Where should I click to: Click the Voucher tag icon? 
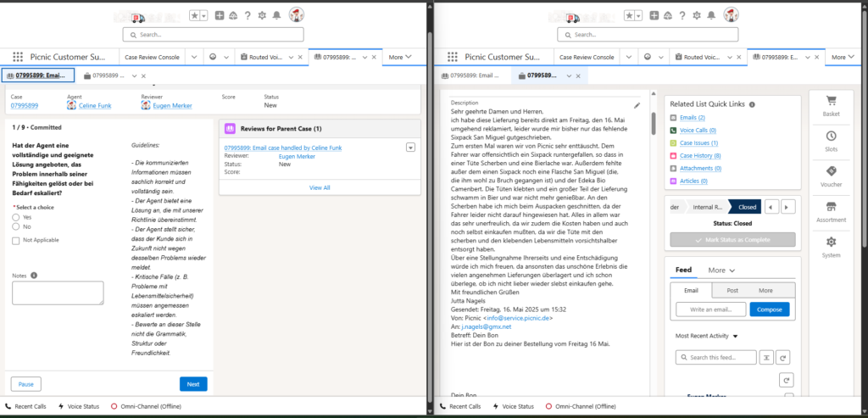[x=831, y=175]
